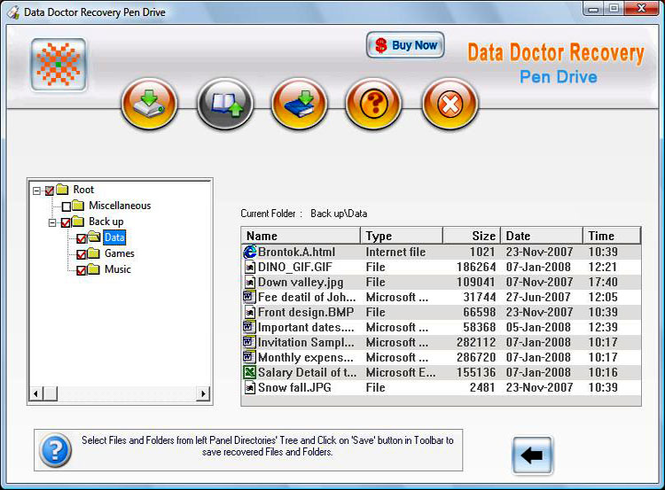Click size value 186264
The width and height of the screenshot is (665, 490).
[476, 267]
